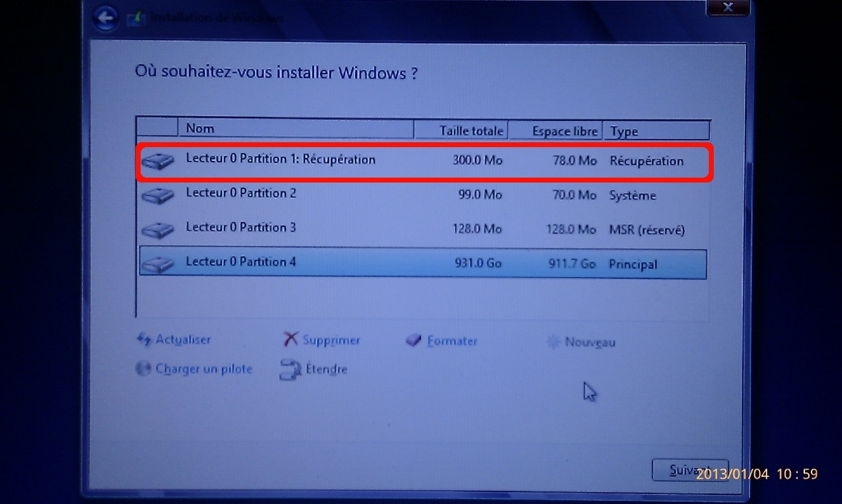Viewport: 842px width, 504px height.
Task: Click the red X Supprimer icon
Action: [290, 340]
